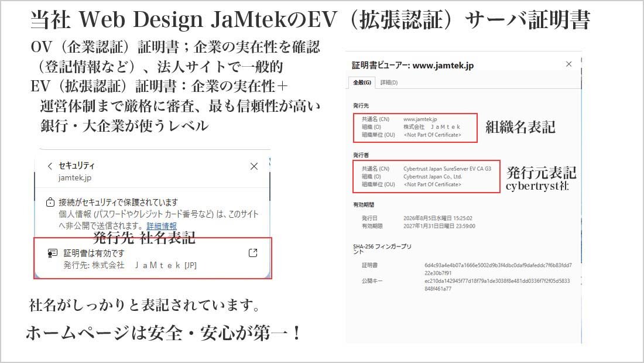The height and width of the screenshot is (363, 644).
Task: Click the issue date 2026年8月5日水曜日 15:25:02
Action: tap(438, 218)
